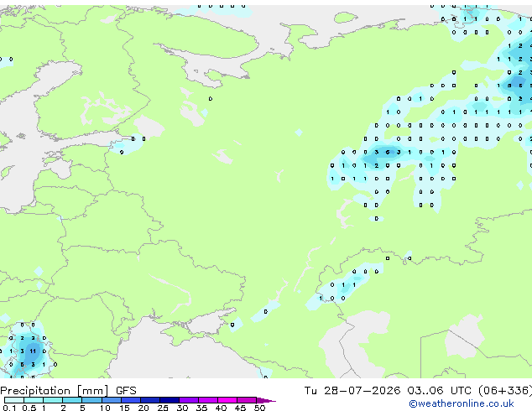The image size is (532, 411).
Task: Click the legend swatch between 0.1 and 0.5
Action: click(14, 400)
